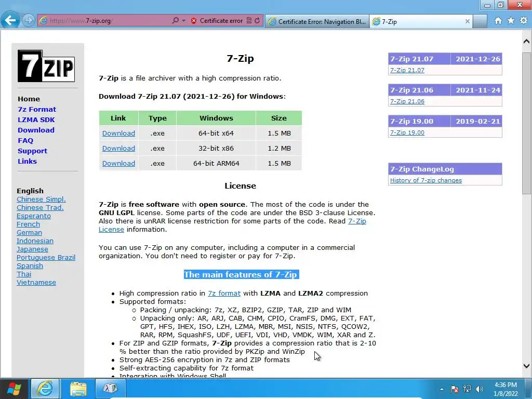Switch language to Chinese Simpl.

(x=41, y=199)
